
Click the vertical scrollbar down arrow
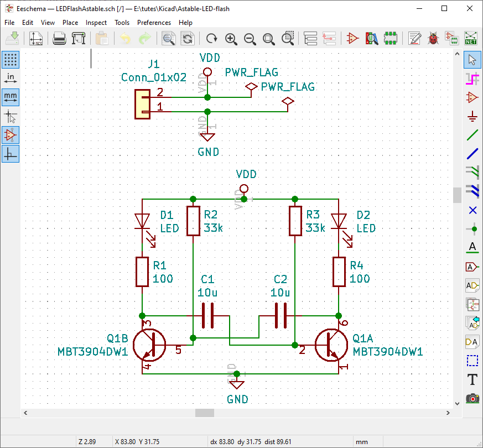click(457, 404)
